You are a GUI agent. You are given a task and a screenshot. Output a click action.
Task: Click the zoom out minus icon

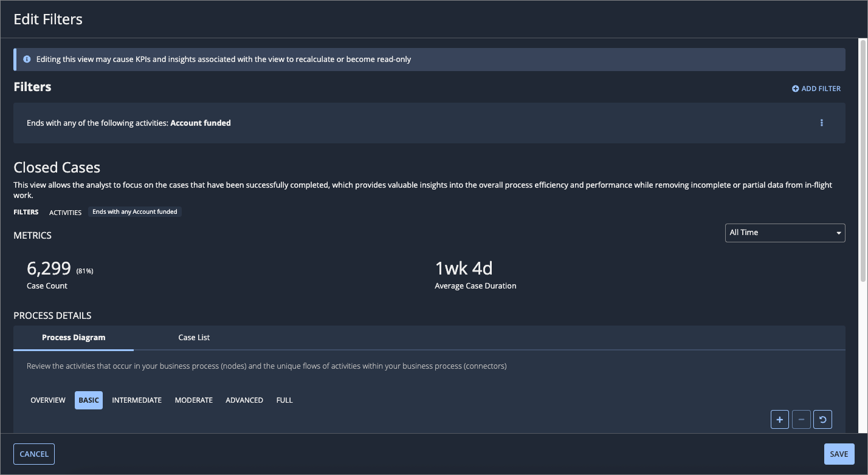pyautogui.click(x=801, y=419)
